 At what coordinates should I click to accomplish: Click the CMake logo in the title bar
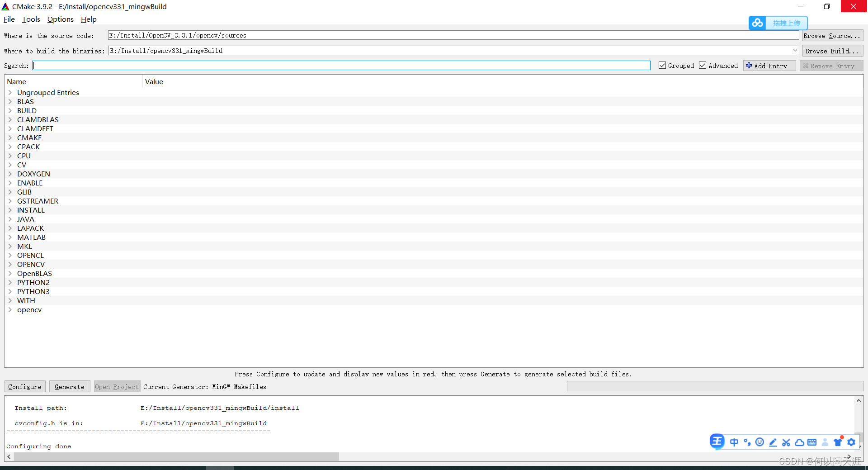tap(5, 6)
